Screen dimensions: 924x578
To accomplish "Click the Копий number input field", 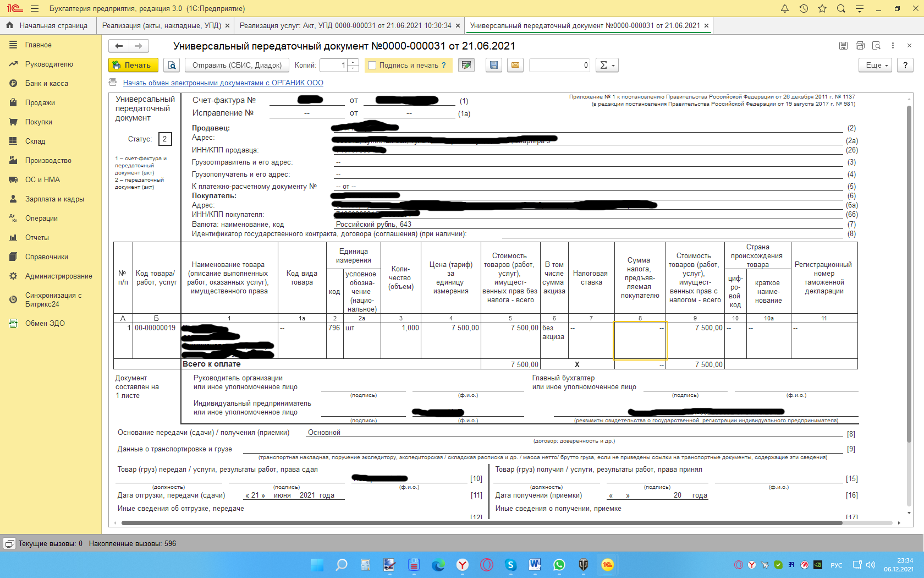I will [334, 65].
